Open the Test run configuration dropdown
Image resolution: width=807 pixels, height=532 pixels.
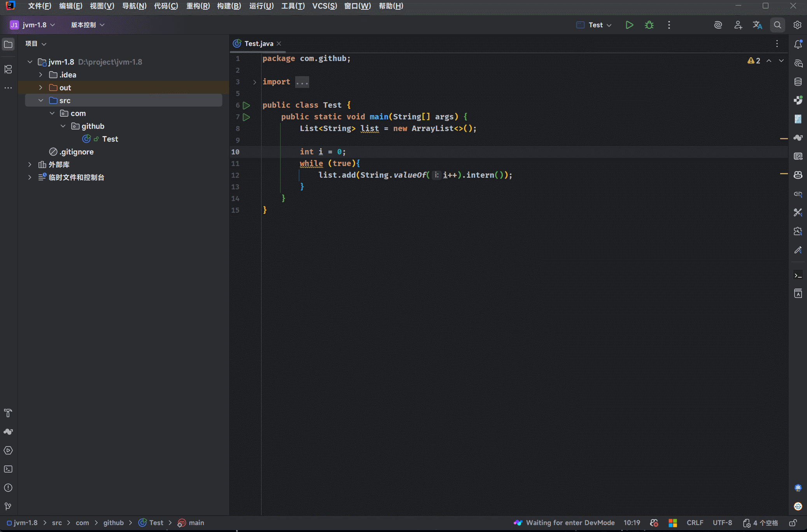point(595,25)
